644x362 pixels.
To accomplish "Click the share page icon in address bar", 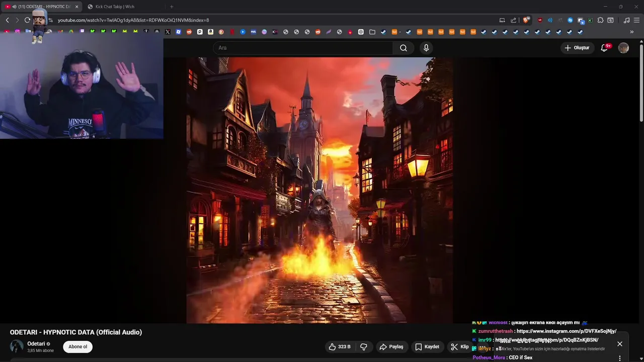I will [x=513, y=20].
